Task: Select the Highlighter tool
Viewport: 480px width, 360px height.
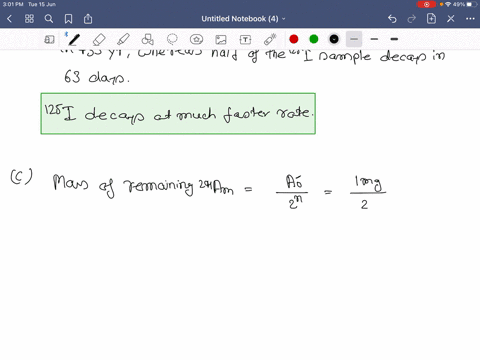Action: 123,39
